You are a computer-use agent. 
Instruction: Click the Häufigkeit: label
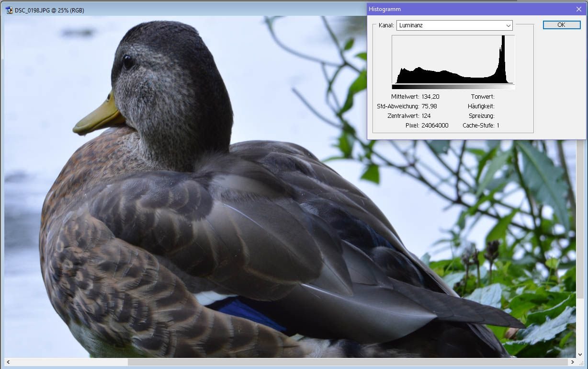(x=482, y=106)
